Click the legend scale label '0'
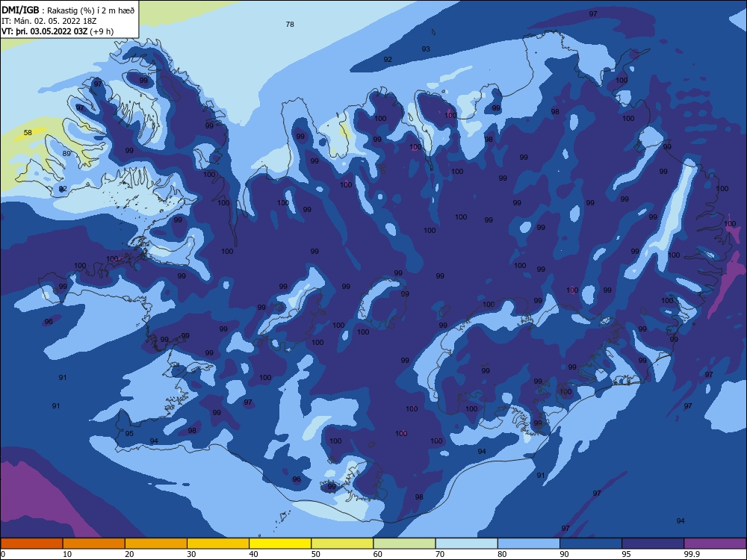This screenshot has width=747, height=560. pos(2,554)
